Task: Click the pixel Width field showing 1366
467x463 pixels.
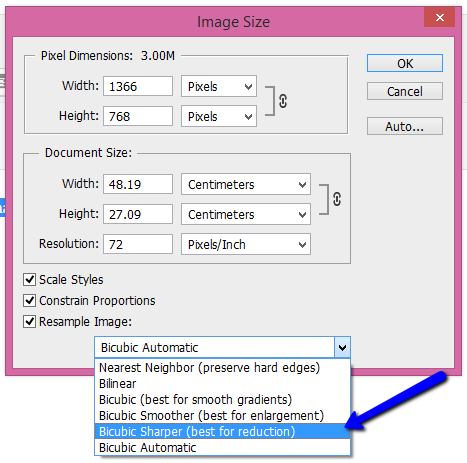Action: (x=138, y=86)
